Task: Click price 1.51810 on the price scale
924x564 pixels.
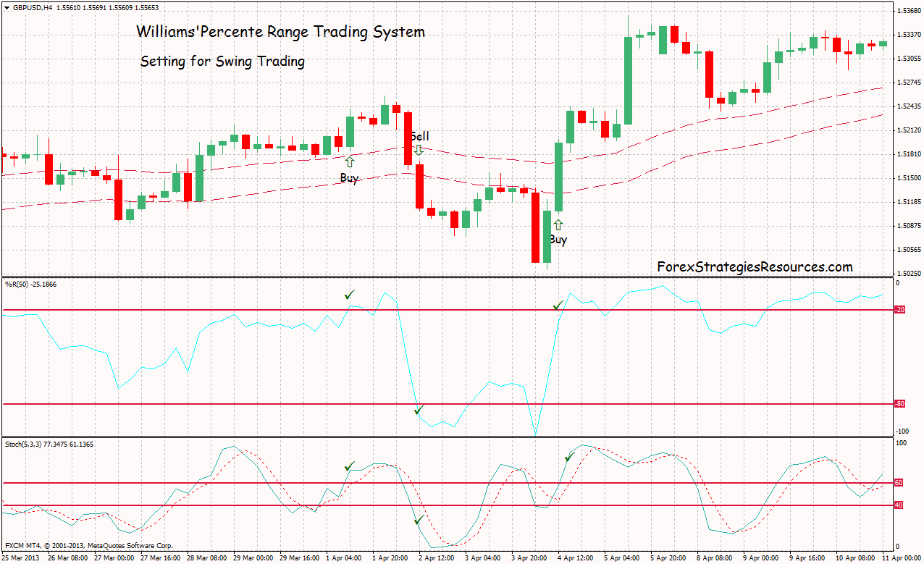Action: pyautogui.click(x=908, y=154)
